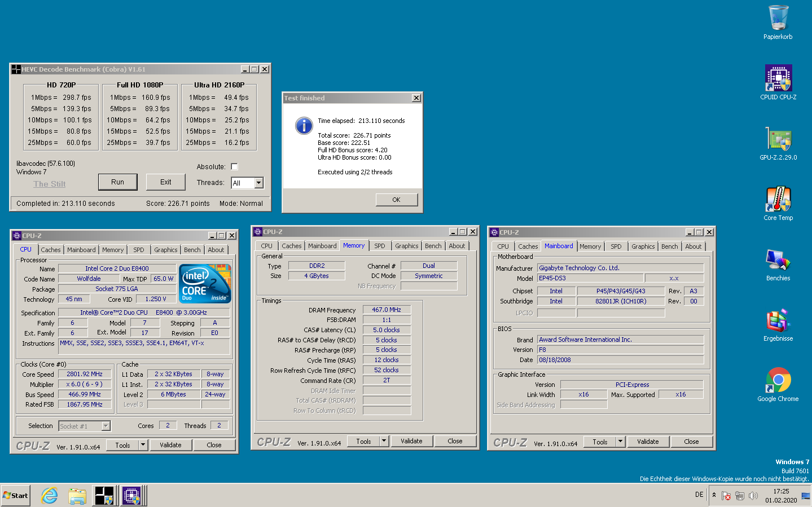Viewport: 812px width, 507px height.
Task: Click the CPU-Z title icon in middle window
Action: coord(258,232)
